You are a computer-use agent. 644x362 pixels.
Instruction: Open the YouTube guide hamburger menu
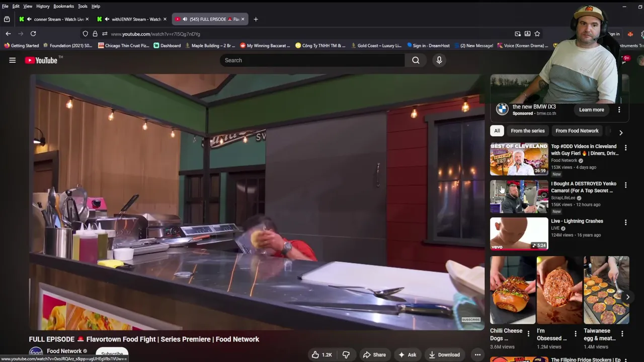click(12, 60)
